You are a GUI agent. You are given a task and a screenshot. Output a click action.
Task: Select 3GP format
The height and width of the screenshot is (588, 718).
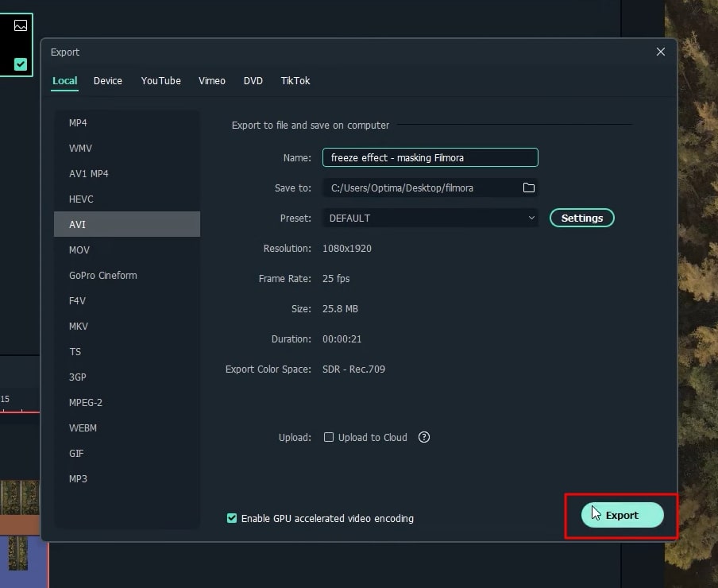click(x=127, y=377)
